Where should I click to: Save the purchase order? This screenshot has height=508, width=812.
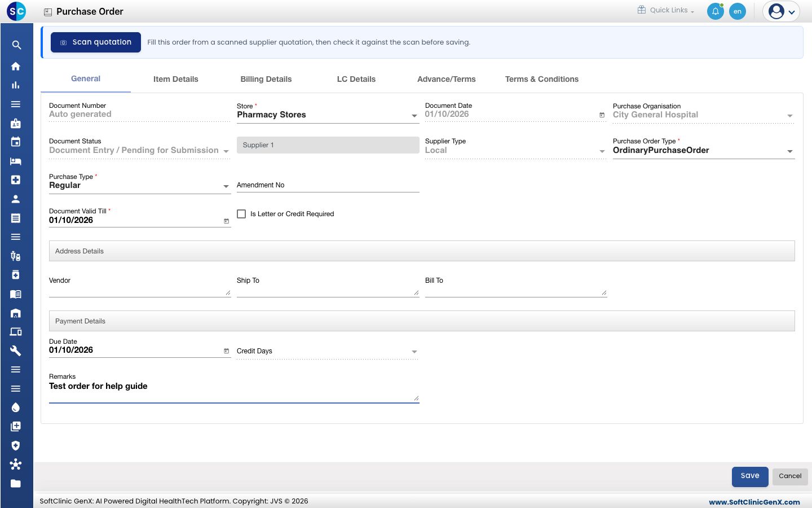(750, 476)
